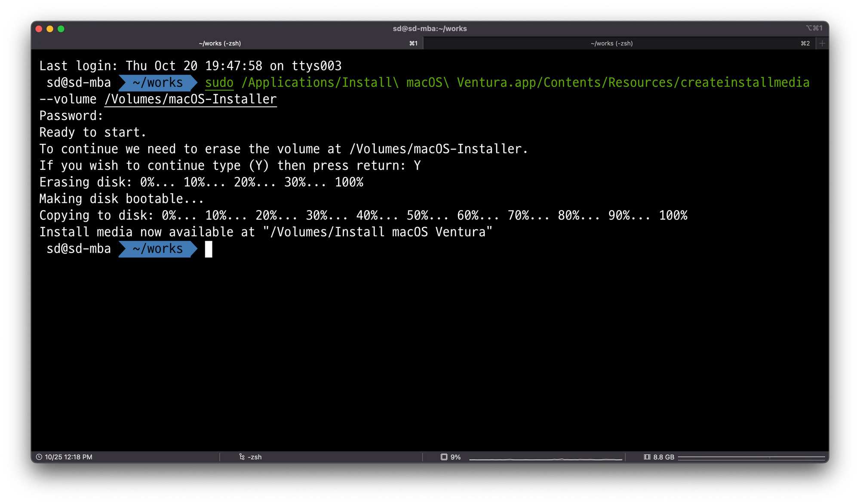Open a new tab with the plus button
This screenshot has height=504, width=860.
point(822,43)
